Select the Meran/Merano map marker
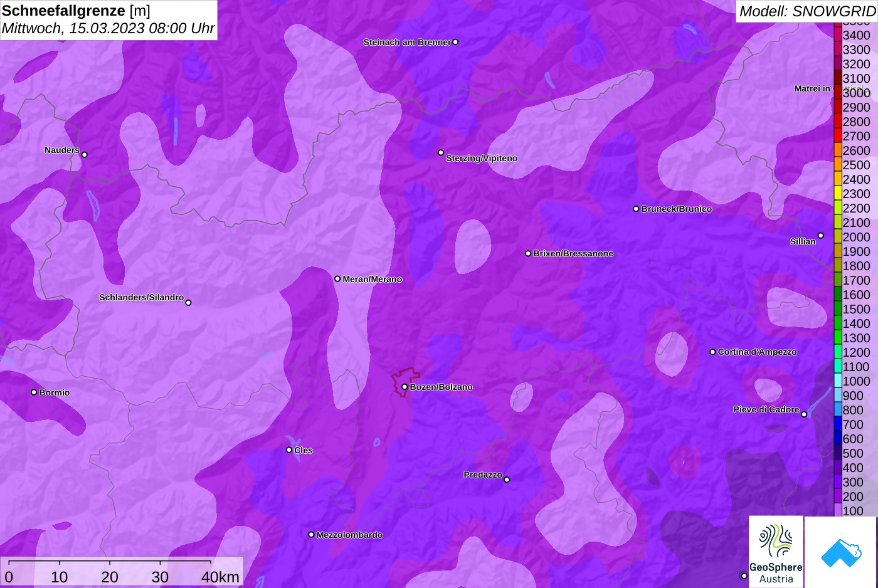 point(337,279)
